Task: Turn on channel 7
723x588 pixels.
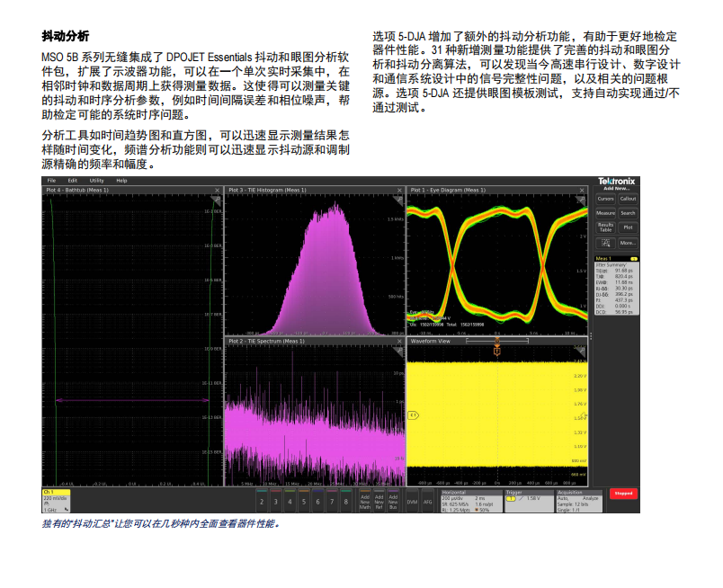Action: [x=332, y=501]
